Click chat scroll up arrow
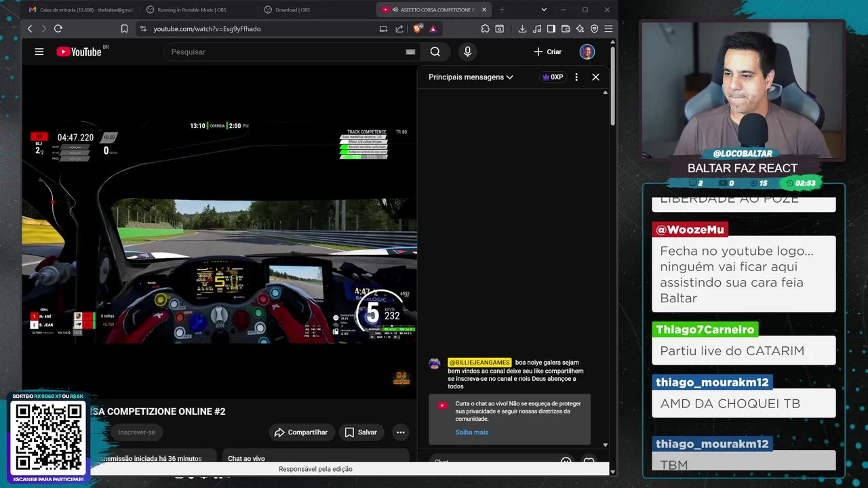868x488 pixels. pyautogui.click(x=606, y=92)
